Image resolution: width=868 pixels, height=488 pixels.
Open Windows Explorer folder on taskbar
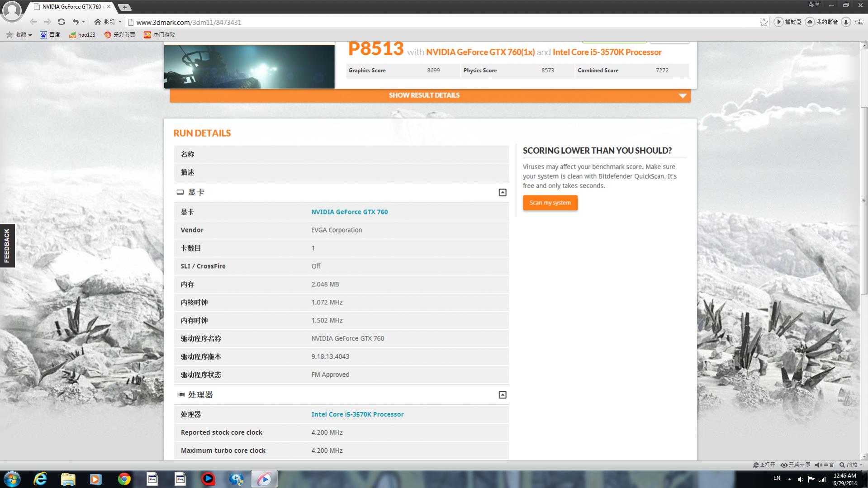point(68,479)
